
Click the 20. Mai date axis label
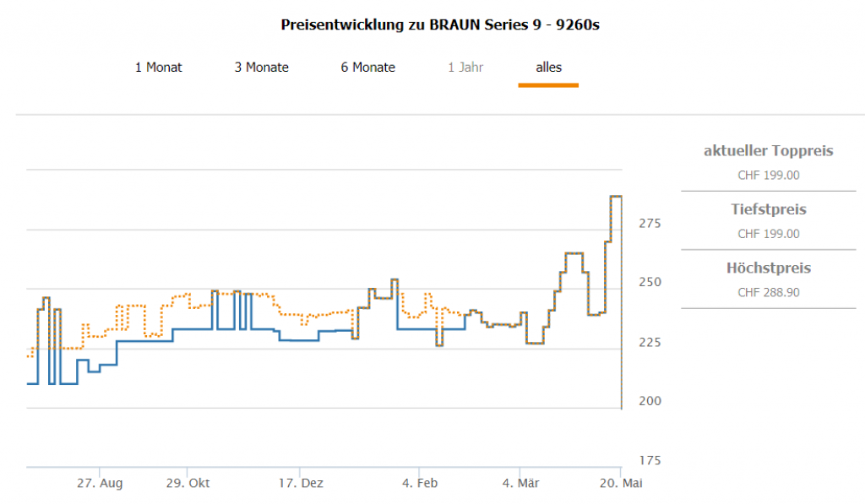click(x=619, y=484)
